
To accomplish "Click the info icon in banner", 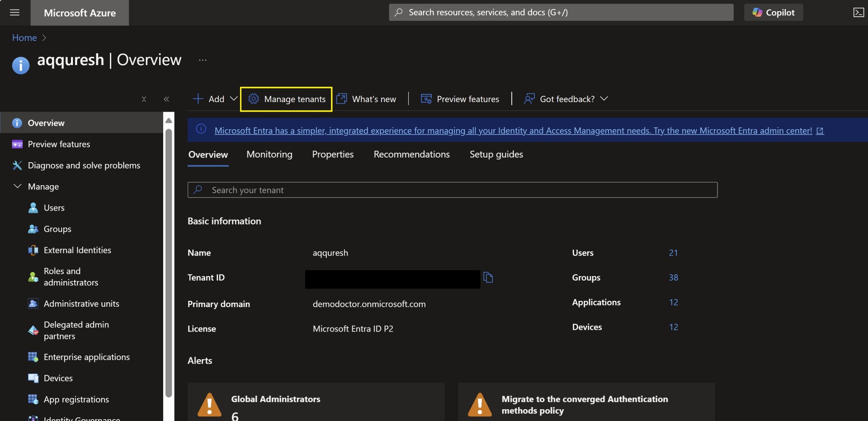I will 201,129.
